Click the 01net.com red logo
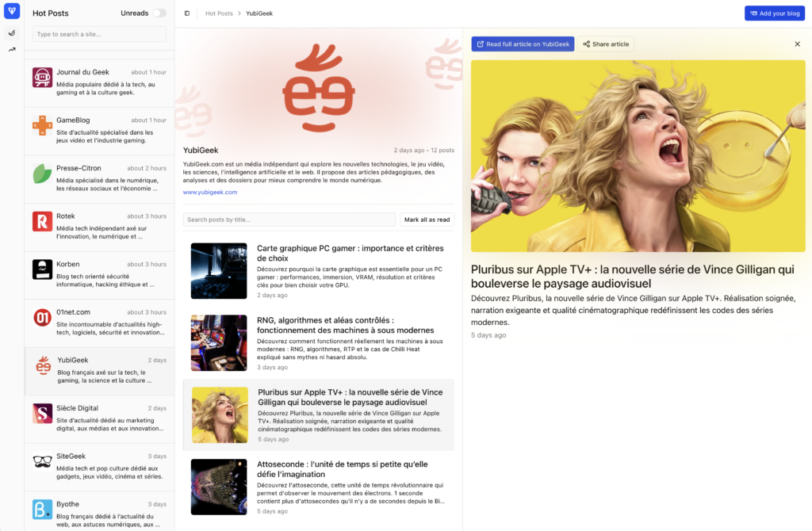This screenshot has height=531, width=812. (42, 318)
